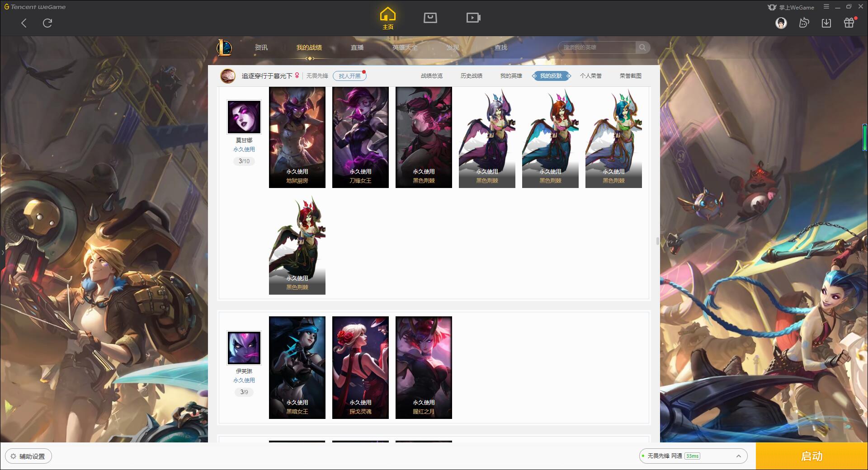The width and height of the screenshot is (868, 470).
Task: Click the 找人开黑 button
Action: 349,76
